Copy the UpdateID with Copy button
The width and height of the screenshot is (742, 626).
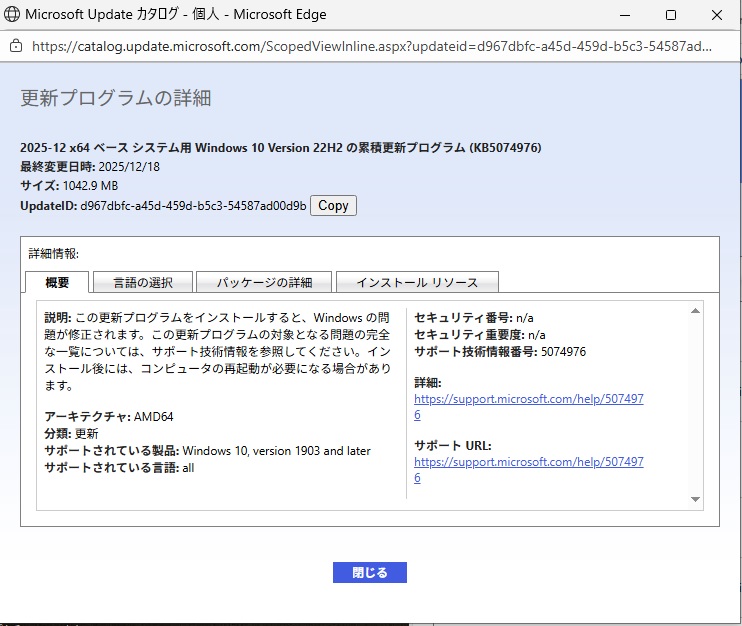pyautogui.click(x=333, y=205)
